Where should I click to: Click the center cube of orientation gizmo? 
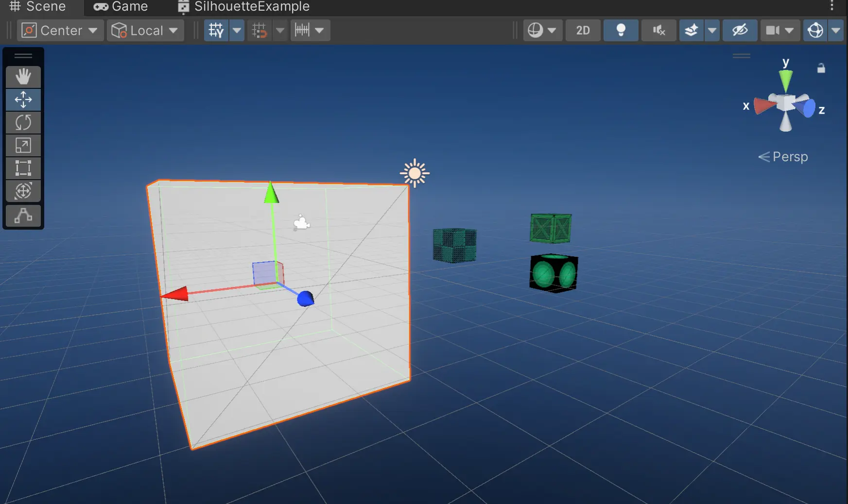coord(785,103)
